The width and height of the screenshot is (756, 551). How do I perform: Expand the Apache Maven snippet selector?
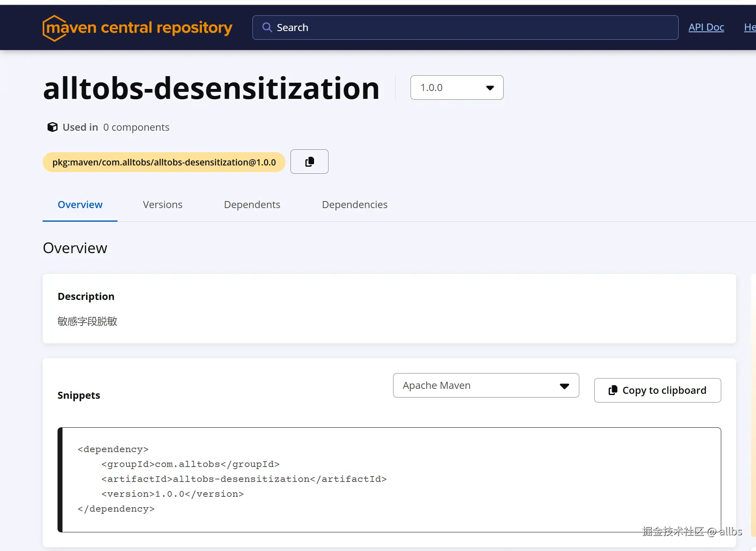(485, 386)
